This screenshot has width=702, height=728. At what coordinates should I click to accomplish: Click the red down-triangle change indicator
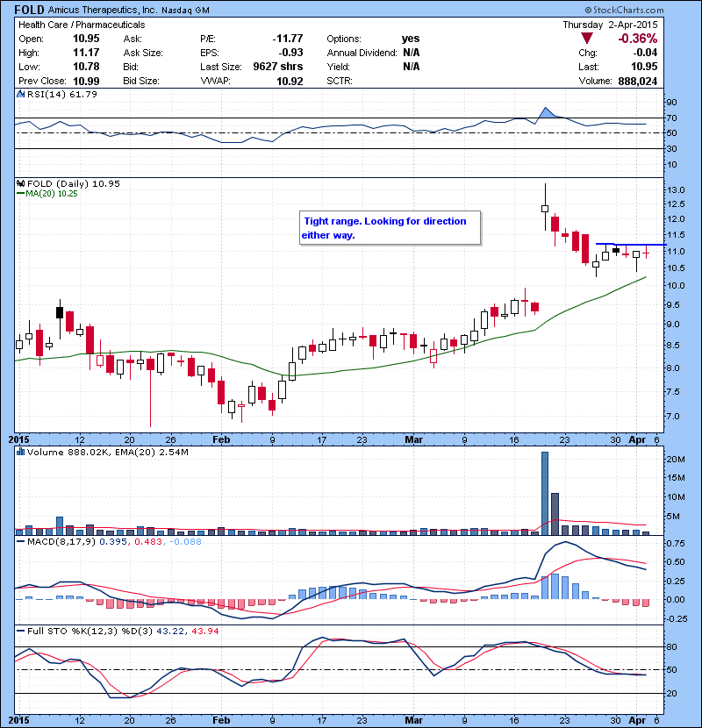coord(587,38)
